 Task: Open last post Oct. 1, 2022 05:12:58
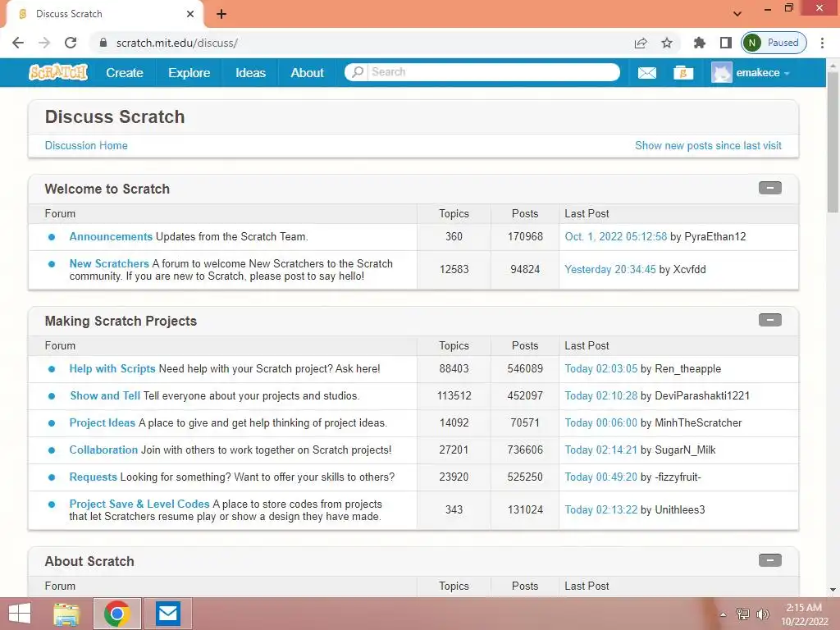pyautogui.click(x=615, y=237)
